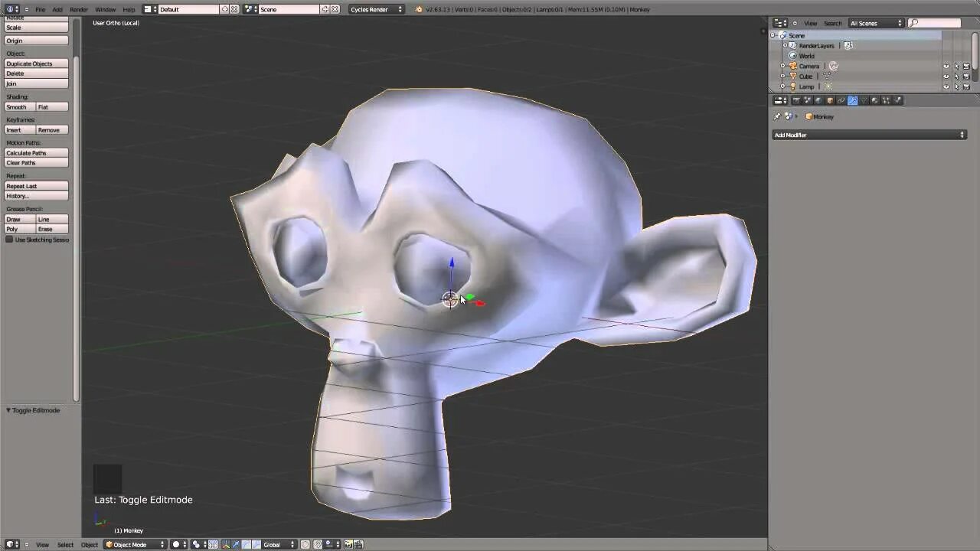Expand the RenderLayers tree item
Viewport: 980px width, 551px height.
pos(785,46)
